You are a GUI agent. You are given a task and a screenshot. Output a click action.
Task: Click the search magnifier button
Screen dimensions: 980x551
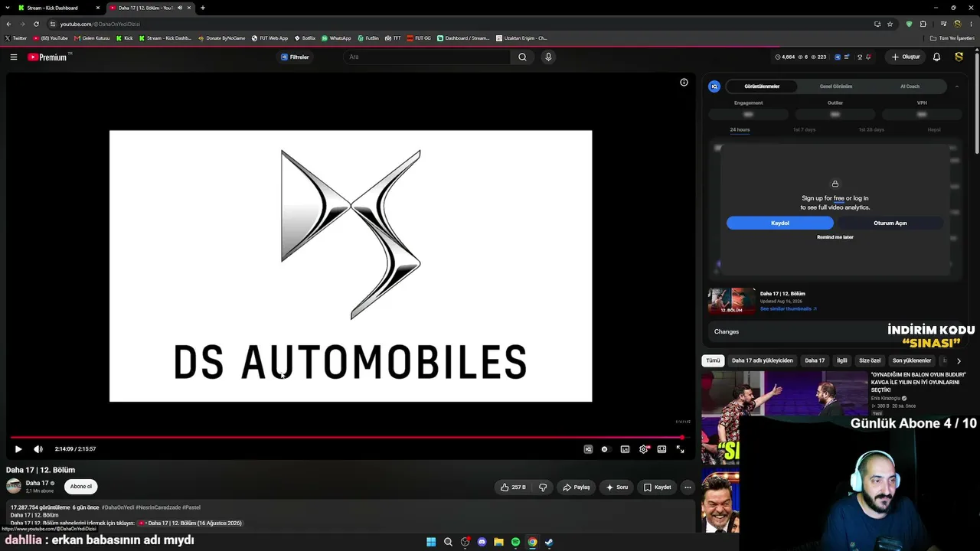[522, 57]
